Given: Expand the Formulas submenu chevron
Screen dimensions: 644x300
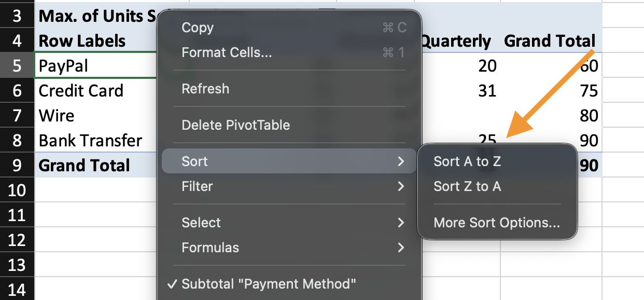Looking at the screenshot, I should 400,248.
